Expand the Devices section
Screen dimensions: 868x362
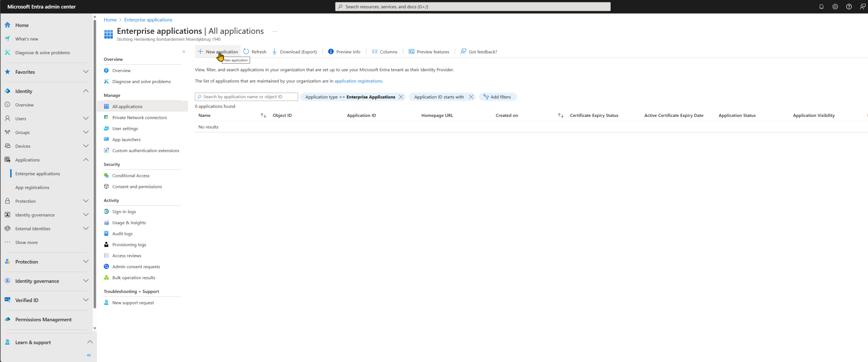[x=86, y=146]
